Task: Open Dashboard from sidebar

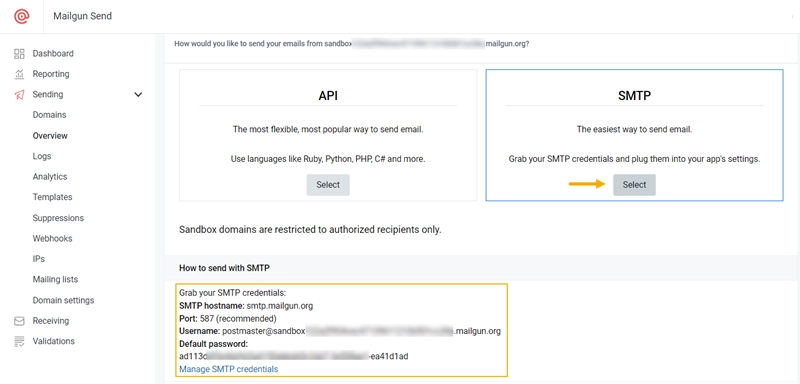Action: pyautogui.click(x=53, y=54)
